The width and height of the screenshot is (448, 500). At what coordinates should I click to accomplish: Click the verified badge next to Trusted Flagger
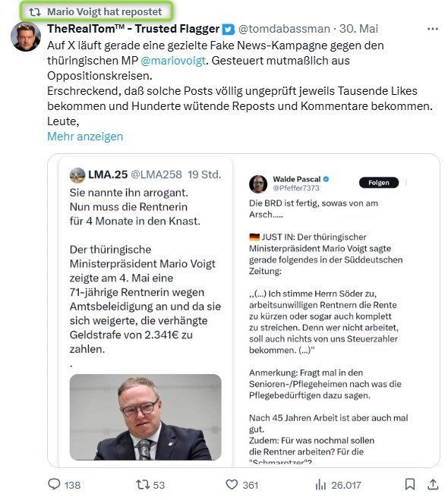point(229,30)
